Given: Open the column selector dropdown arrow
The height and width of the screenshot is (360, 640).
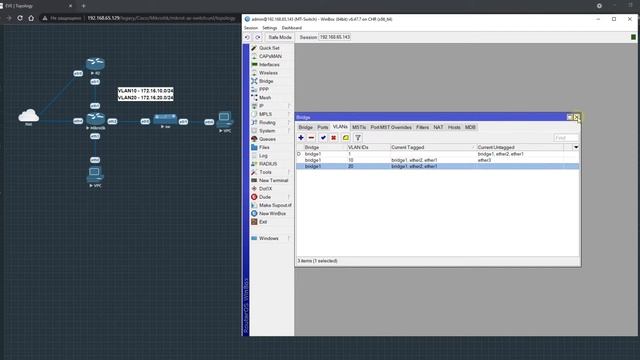Looking at the screenshot, I should point(576,147).
